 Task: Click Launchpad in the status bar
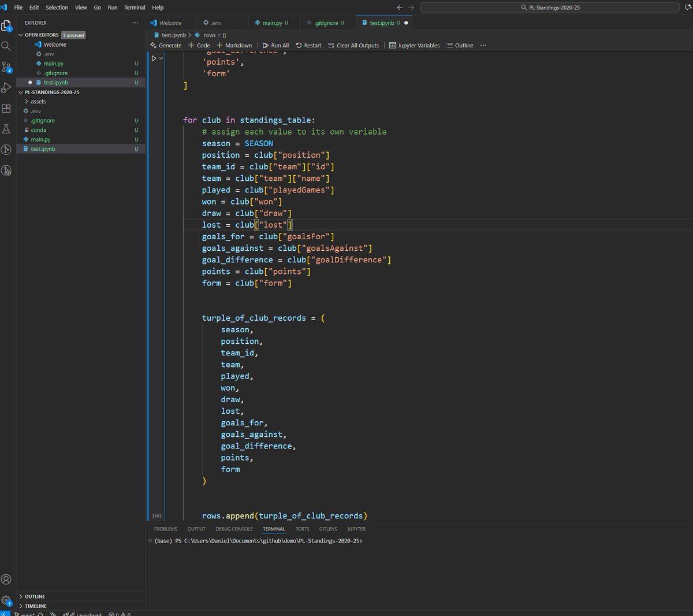point(83,614)
